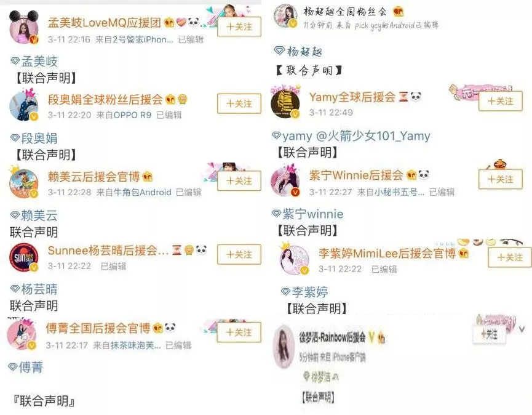Click the 紫宁Winnie后援会 username
532x415 pixels.
(x=355, y=175)
